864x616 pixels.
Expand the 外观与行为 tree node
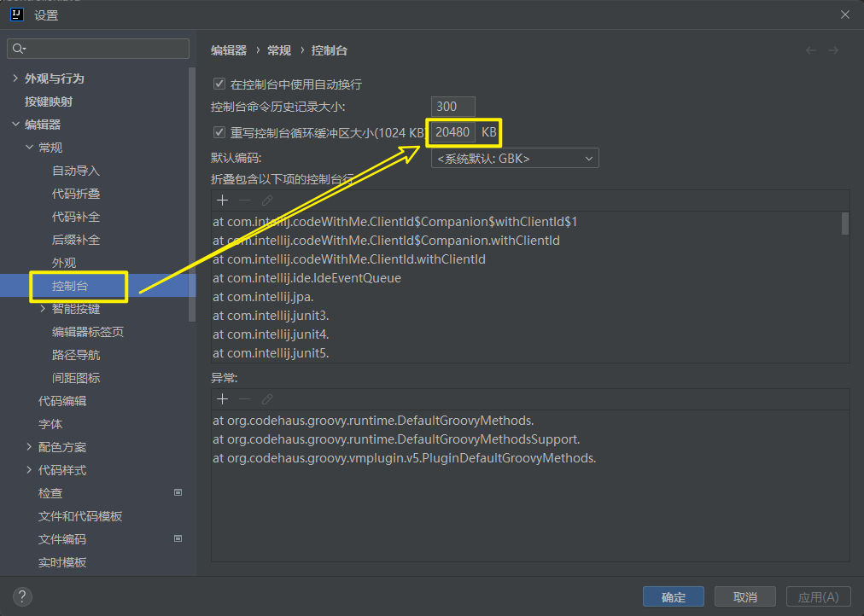[15, 78]
